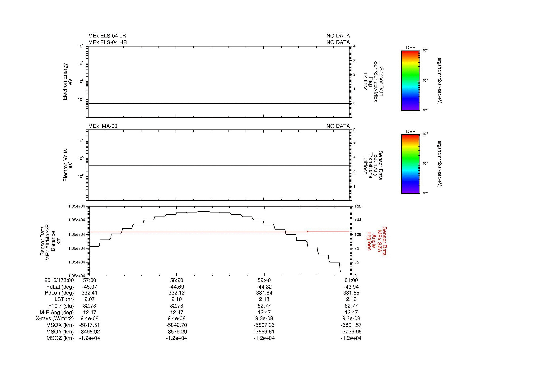Click the horizontal flag line in top plot

coord(219,103)
